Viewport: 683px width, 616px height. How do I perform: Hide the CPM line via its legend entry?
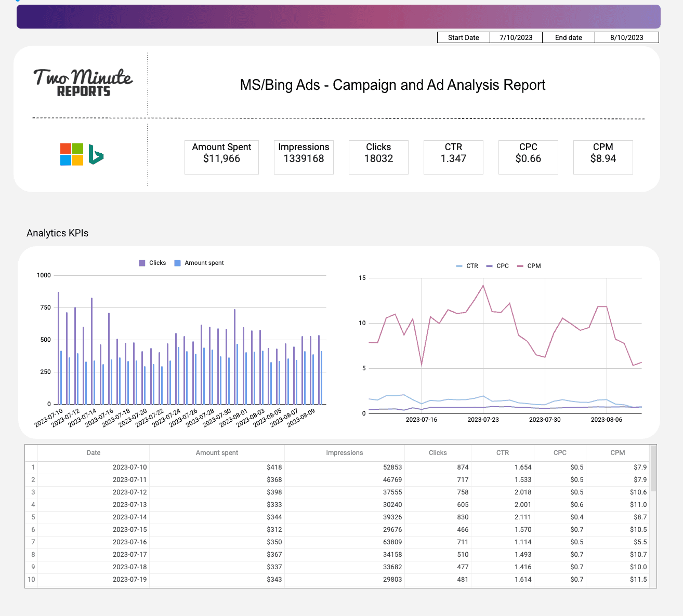tap(529, 265)
